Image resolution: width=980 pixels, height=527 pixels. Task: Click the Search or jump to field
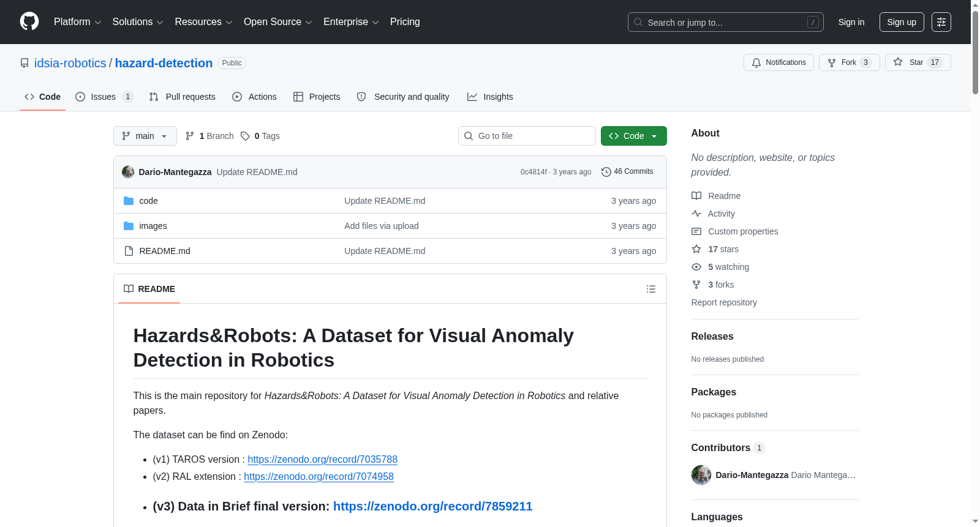pyautogui.click(x=726, y=22)
